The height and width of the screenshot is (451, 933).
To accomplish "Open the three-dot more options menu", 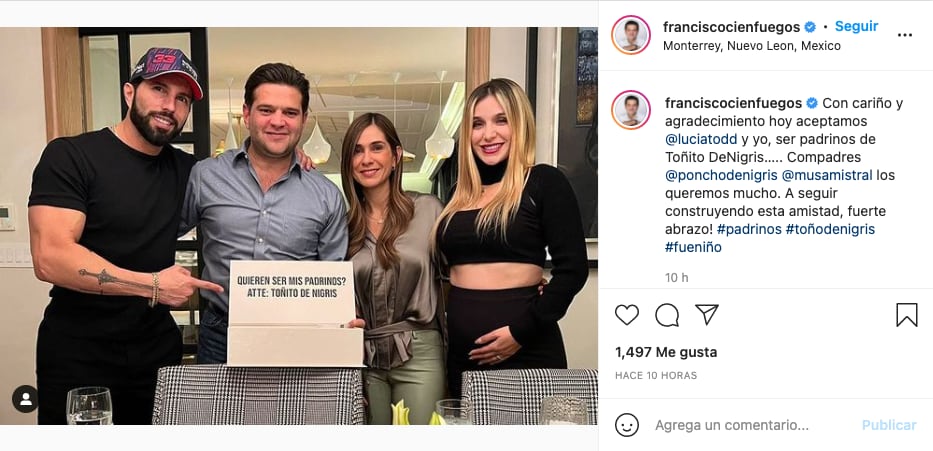I will pos(905,35).
